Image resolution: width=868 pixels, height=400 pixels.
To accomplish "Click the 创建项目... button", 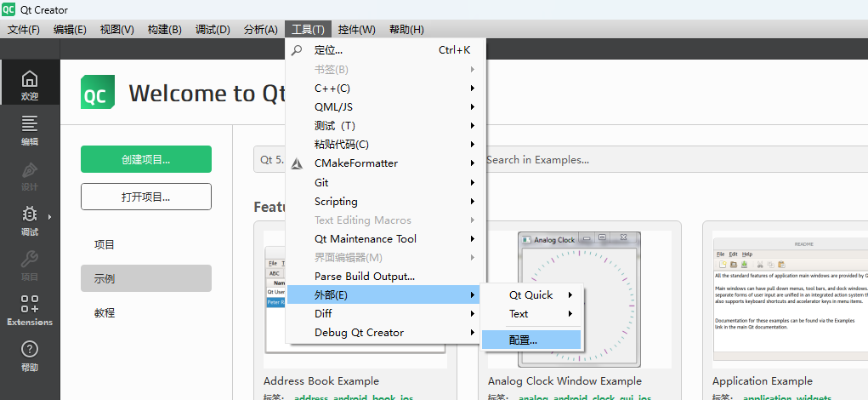I will click(146, 159).
